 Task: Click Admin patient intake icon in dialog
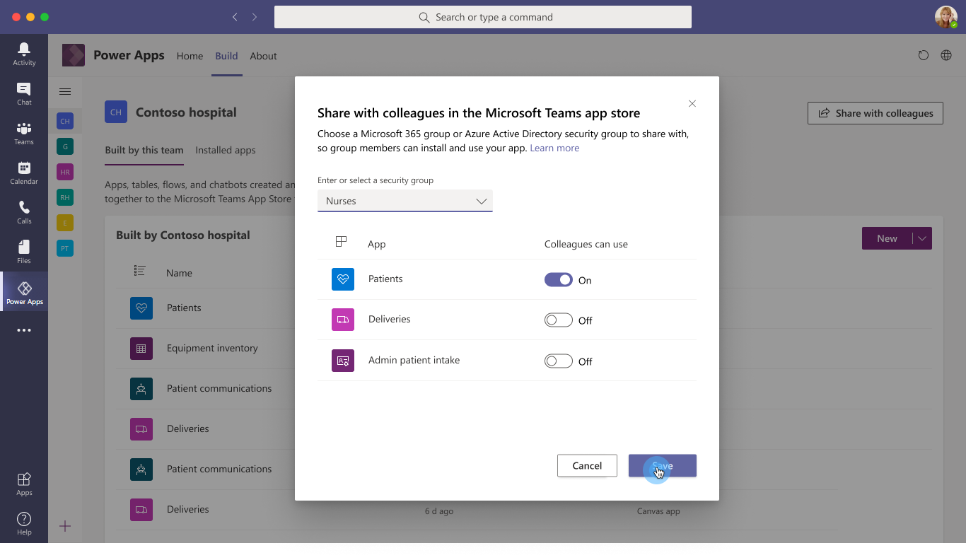point(343,361)
